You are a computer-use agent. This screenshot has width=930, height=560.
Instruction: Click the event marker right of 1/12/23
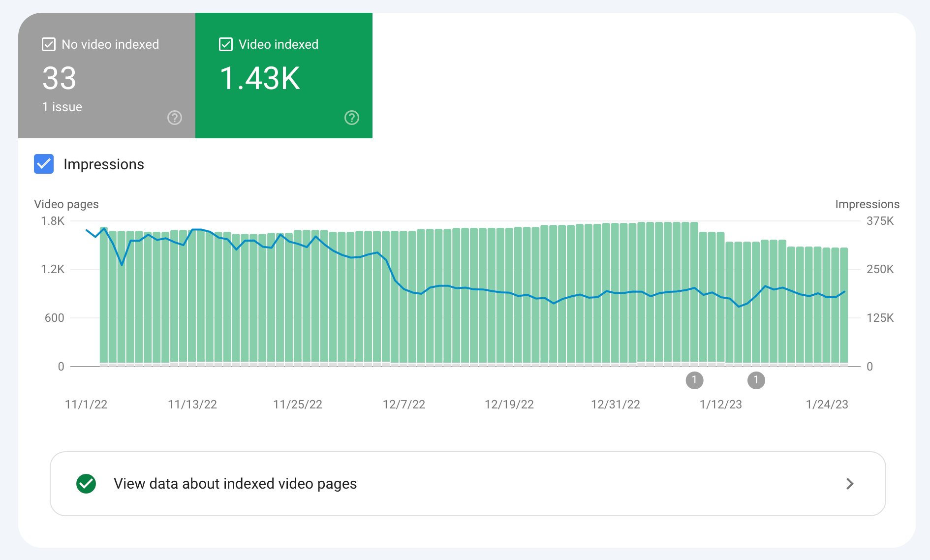[x=756, y=380]
